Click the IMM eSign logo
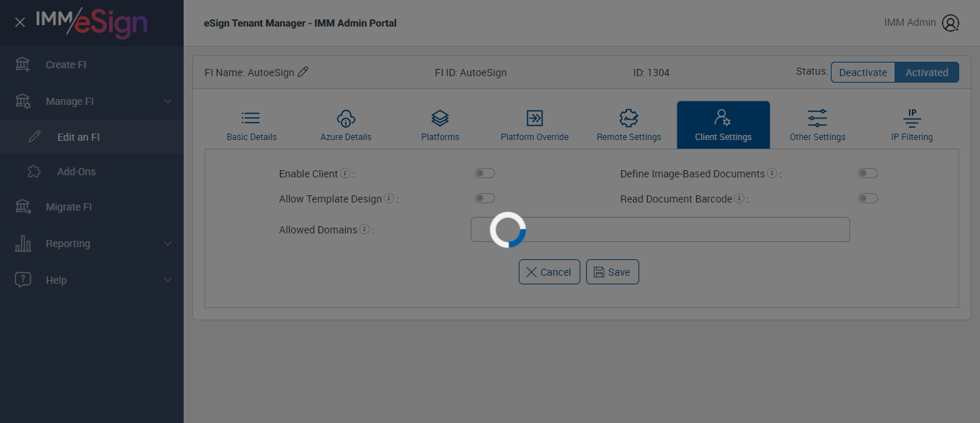This screenshot has width=980, height=423. click(92, 22)
